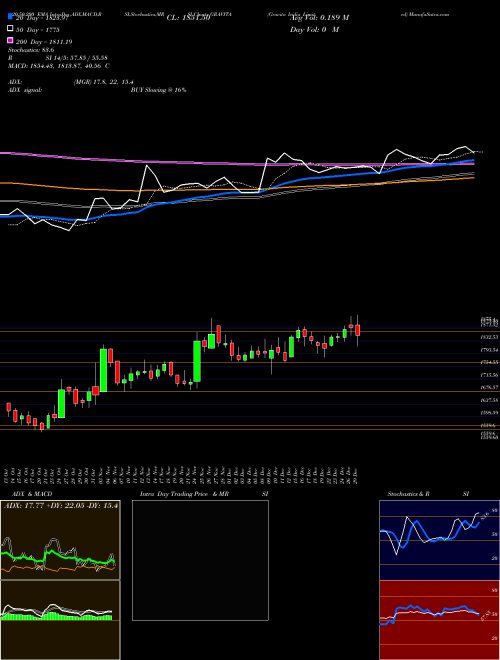Click the 1715.56 price axis label
This screenshot has height=660, width=500.
[489, 375]
